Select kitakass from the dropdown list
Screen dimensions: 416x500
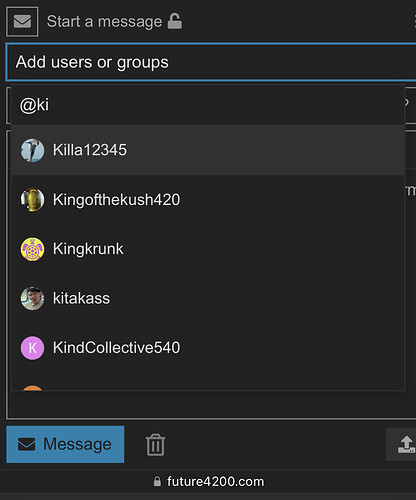point(208,298)
